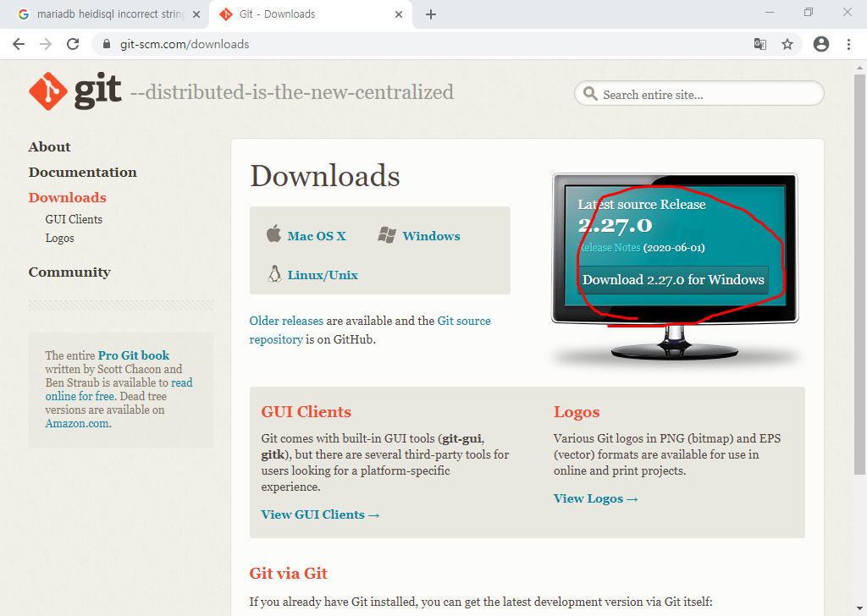Open the Git source repository link
This screenshot has width=867, height=616.
370,330
